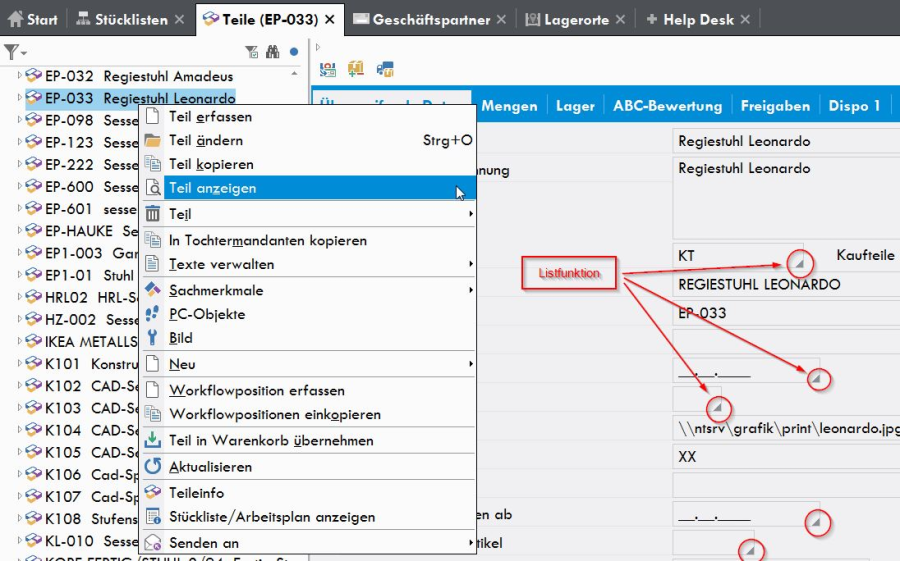This screenshot has width=900, height=561.
Task: Open the Texte verwalten submenu
Action: coord(308,264)
